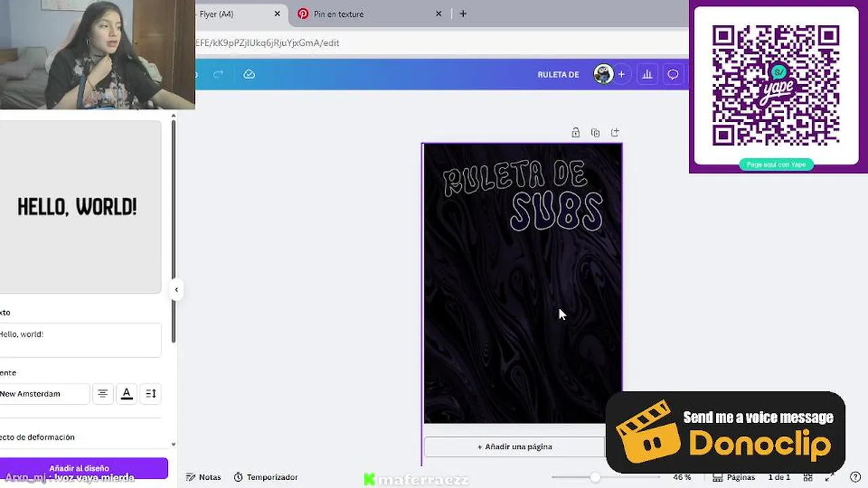The height and width of the screenshot is (488, 868).
Task: Adjust the zoom slider handle
Action: (x=595, y=477)
